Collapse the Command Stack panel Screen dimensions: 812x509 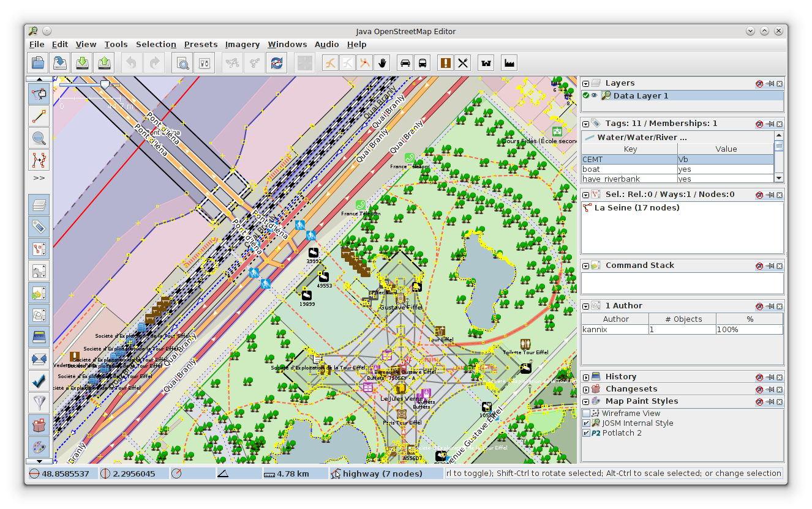pos(586,266)
